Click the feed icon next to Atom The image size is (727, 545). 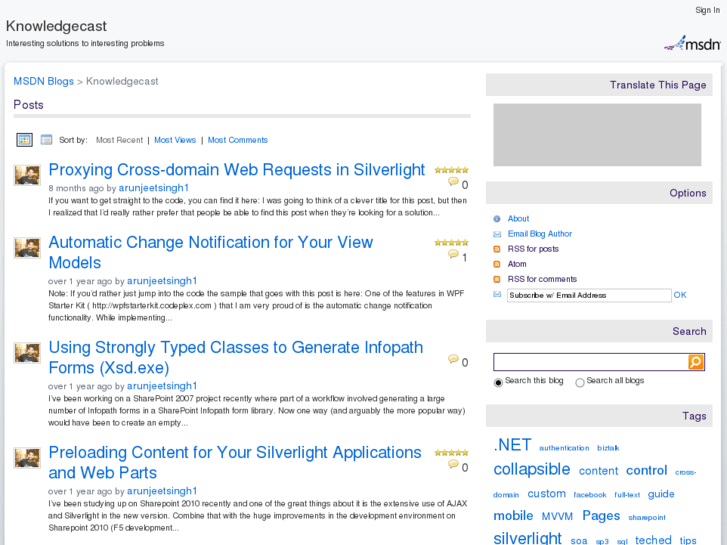pos(497,264)
